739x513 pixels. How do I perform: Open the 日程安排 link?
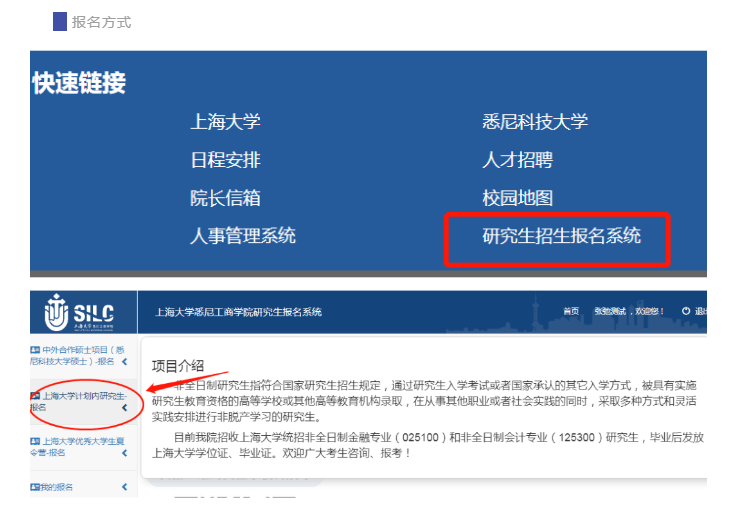click(x=225, y=160)
